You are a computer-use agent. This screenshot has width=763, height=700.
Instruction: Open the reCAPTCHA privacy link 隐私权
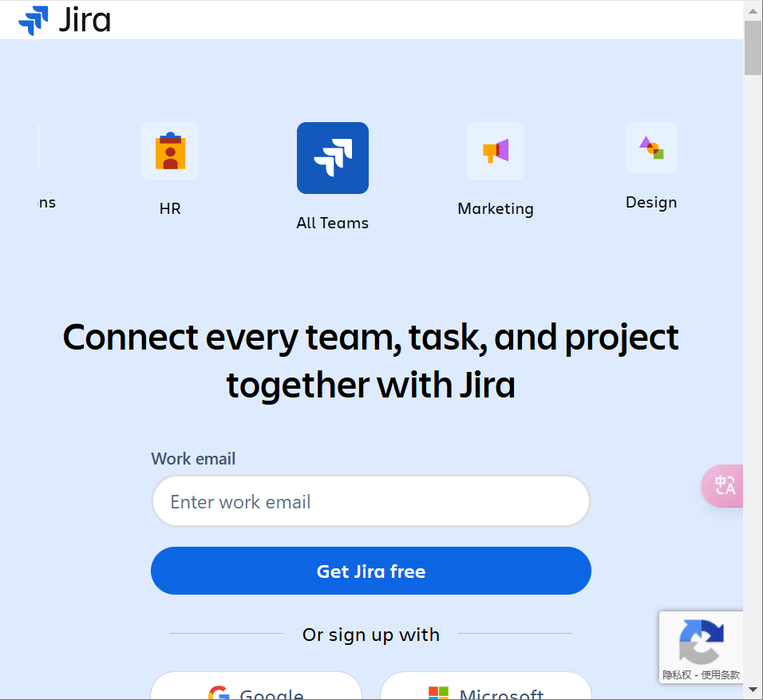pos(677,674)
